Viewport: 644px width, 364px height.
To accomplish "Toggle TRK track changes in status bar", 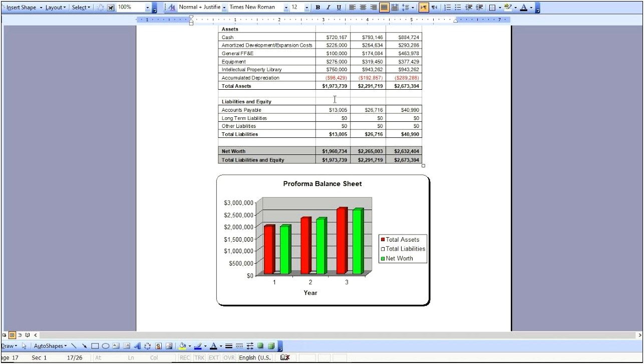I will (x=199, y=358).
